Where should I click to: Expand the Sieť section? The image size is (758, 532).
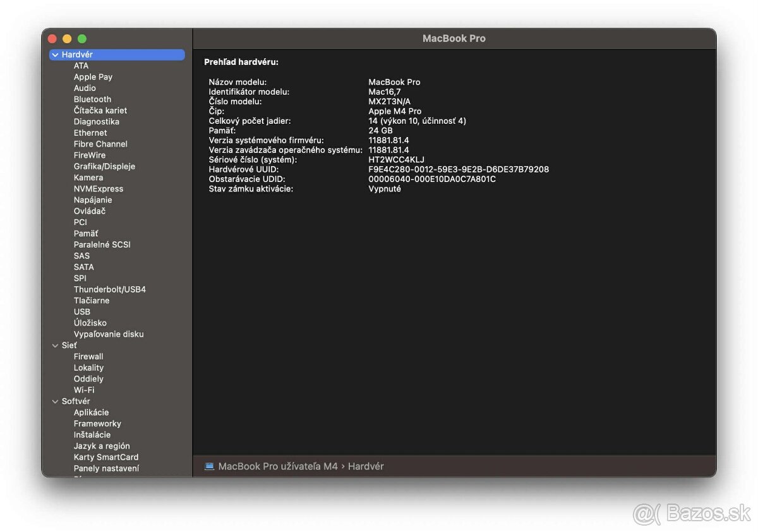tap(56, 345)
